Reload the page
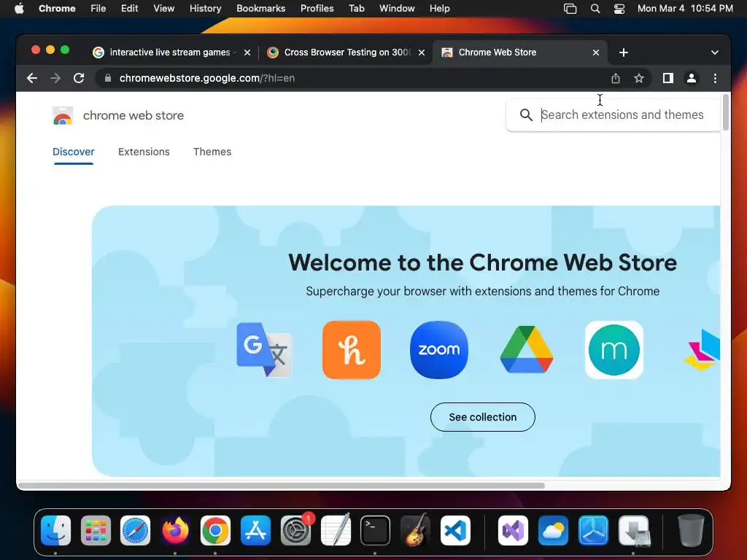 click(x=79, y=78)
